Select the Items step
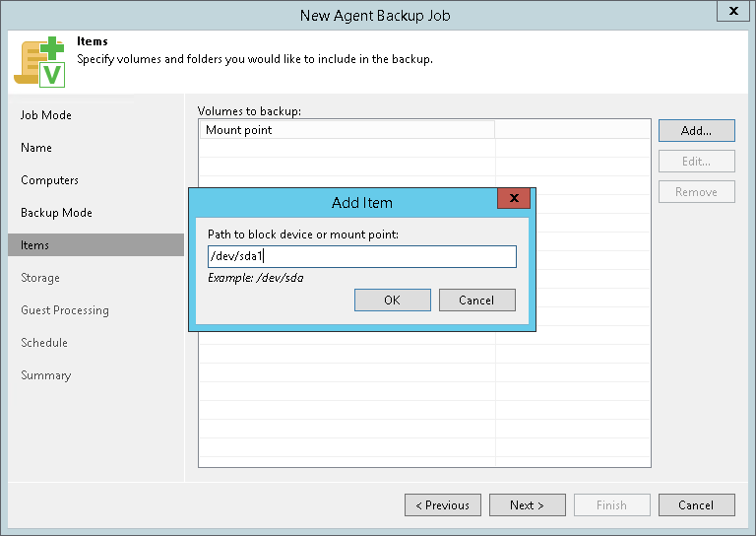Image resolution: width=756 pixels, height=536 pixels. [x=35, y=245]
